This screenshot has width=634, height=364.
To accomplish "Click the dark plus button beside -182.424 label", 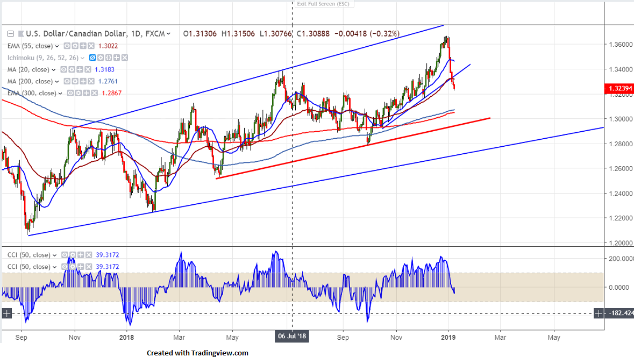I will pos(599,313).
